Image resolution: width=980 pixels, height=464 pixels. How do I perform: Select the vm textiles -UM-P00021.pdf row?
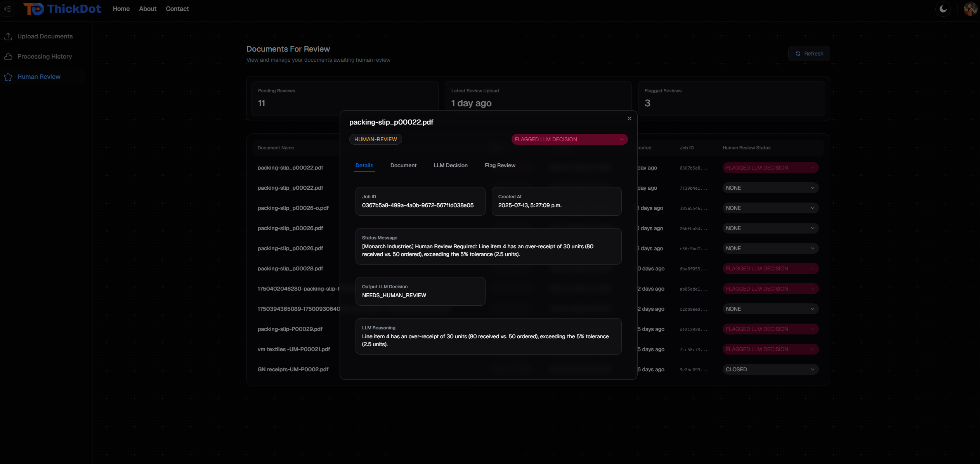click(293, 349)
